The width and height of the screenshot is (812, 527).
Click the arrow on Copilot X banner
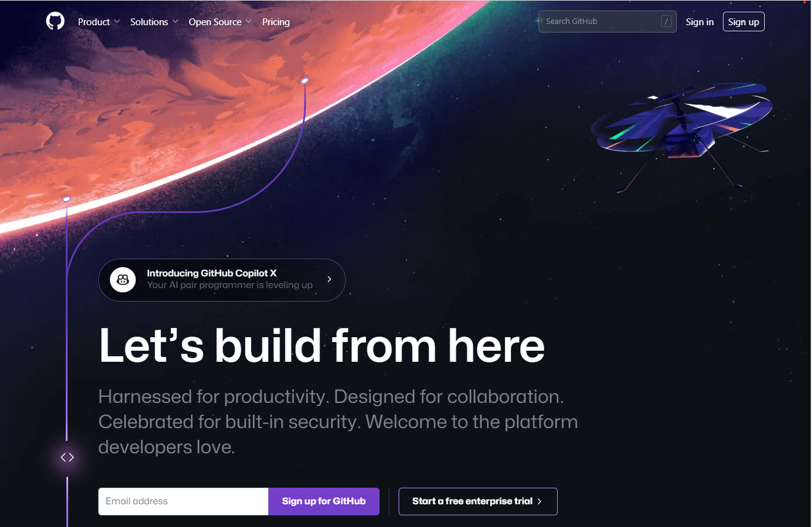coord(329,279)
